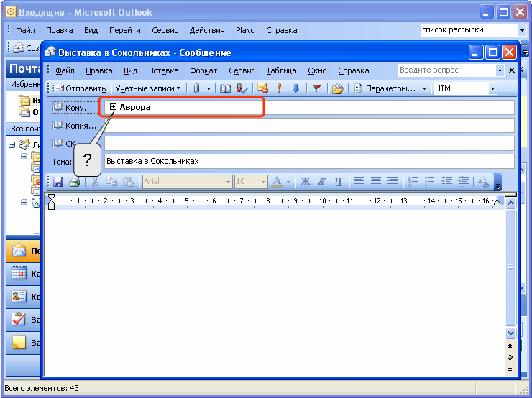Click the Введите вопрос help search box
532x398 pixels.
coord(447,70)
